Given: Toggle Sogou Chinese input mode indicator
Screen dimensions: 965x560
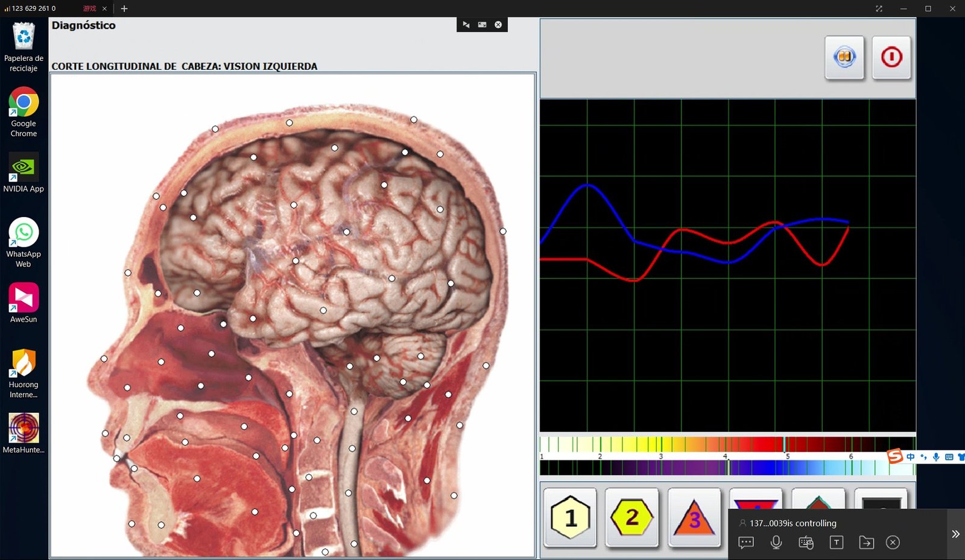Looking at the screenshot, I should pyautogui.click(x=910, y=457).
